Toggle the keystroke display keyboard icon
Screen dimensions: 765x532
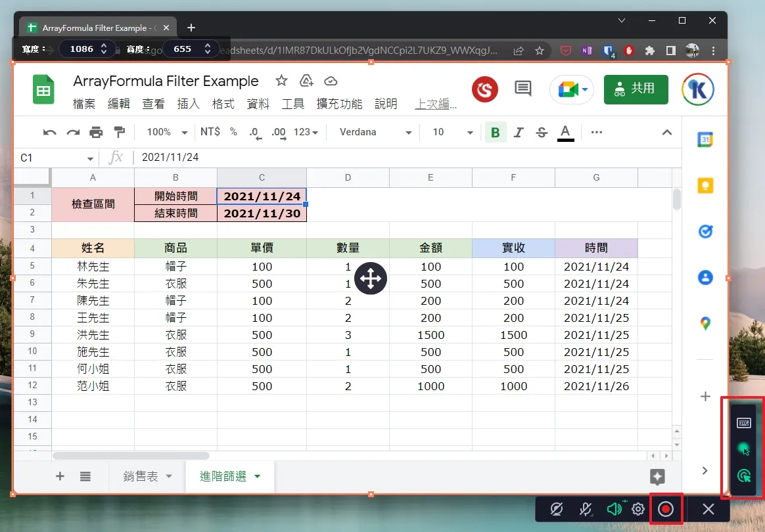(743, 423)
